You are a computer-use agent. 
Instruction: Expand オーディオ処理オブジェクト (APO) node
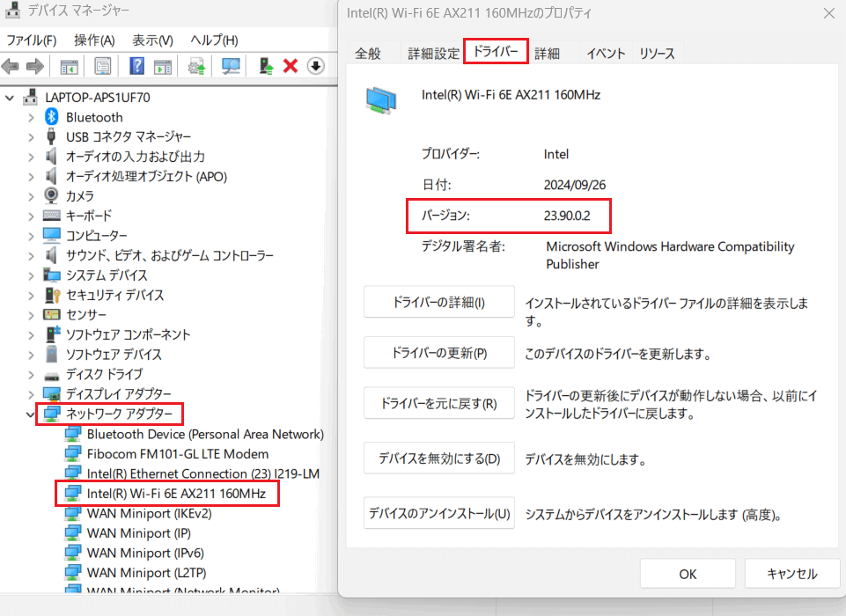tap(31, 176)
